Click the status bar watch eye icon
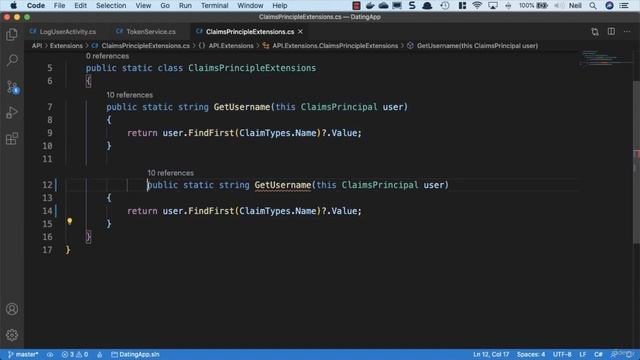Viewport: 640px width, 360px height. point(50,354)
